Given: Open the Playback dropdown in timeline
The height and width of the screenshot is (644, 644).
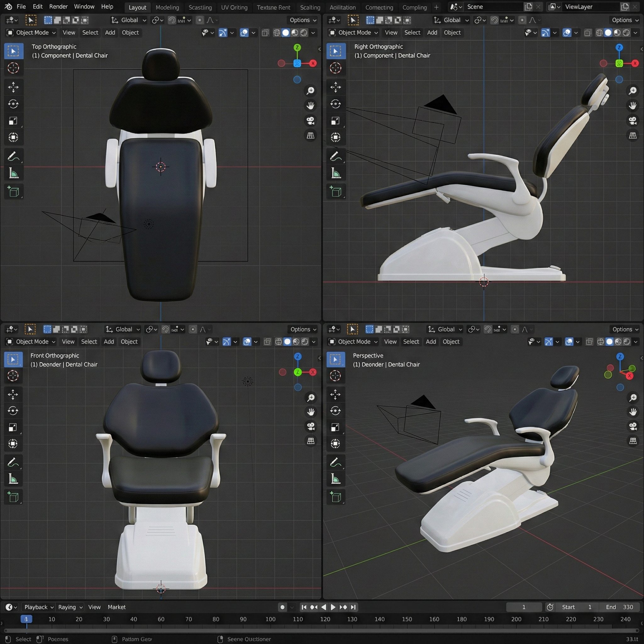Looking at the screenshot, I should pos(38,607).
